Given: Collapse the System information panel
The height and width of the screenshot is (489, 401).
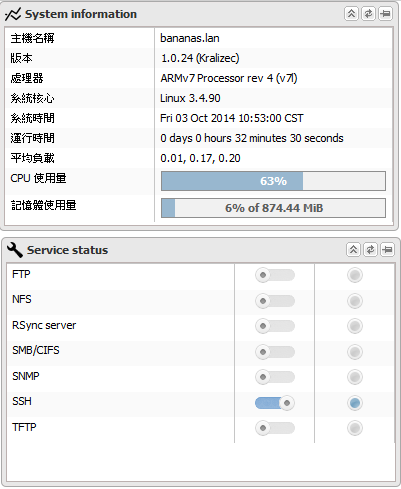Looking at the screenshot, I should tap(351, 14).
